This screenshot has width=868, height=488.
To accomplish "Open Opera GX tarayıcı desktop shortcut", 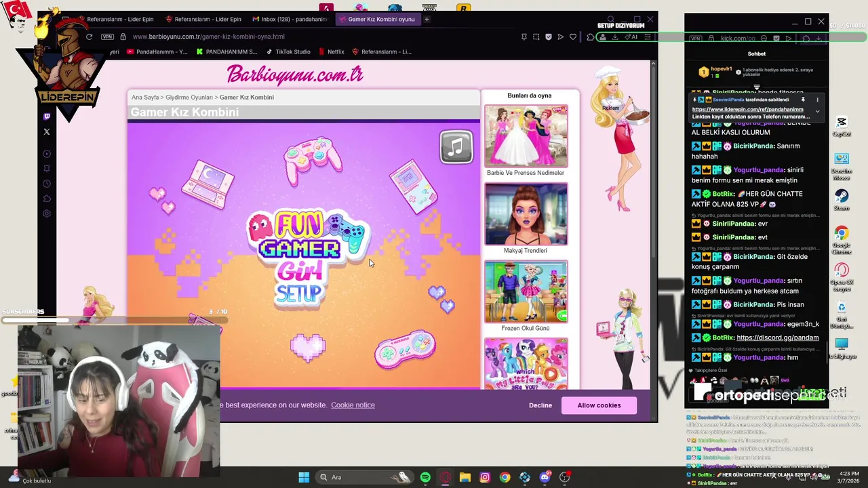I will tap(842, 277).
